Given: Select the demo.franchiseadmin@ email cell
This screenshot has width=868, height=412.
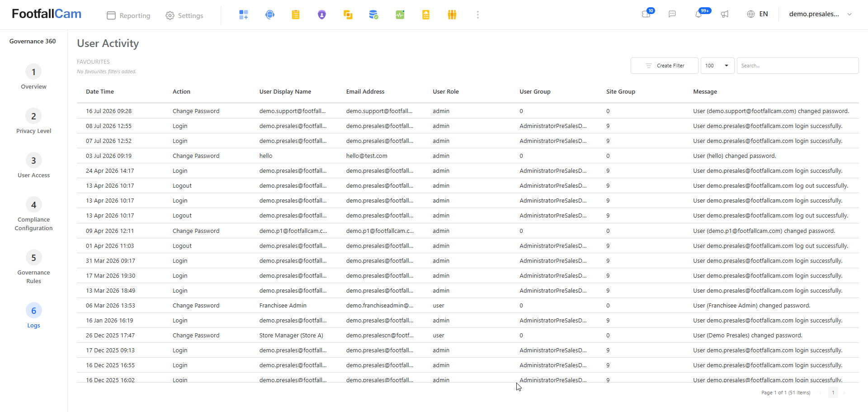Looking at the screenshot, I should click(x=380, y=305).
